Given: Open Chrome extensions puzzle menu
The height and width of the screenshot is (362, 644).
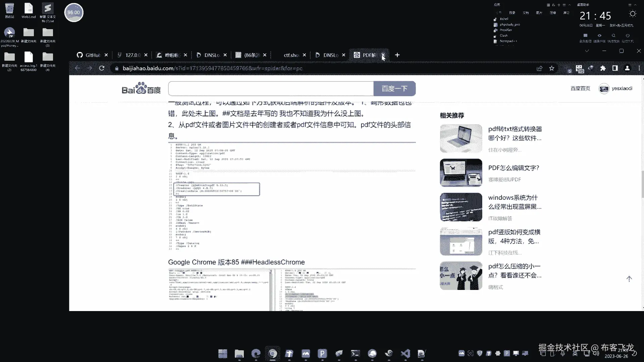Looking at the screenshot, I should pos(603,68).
